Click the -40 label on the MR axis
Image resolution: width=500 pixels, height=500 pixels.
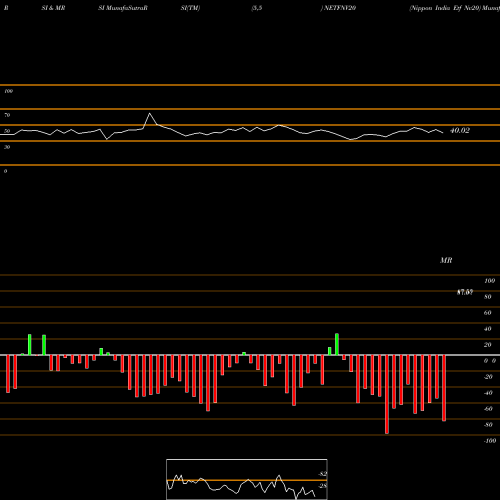[488, 393]
